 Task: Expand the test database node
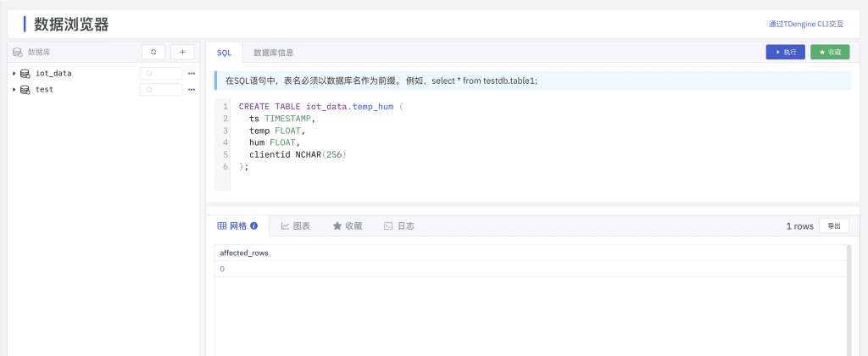click(x=14, y=90)
